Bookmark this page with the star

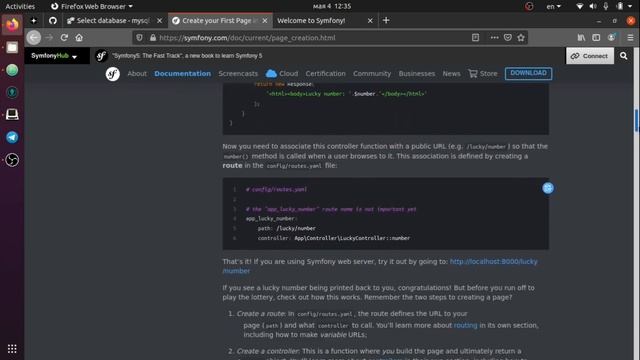click(x=521, y=38)
